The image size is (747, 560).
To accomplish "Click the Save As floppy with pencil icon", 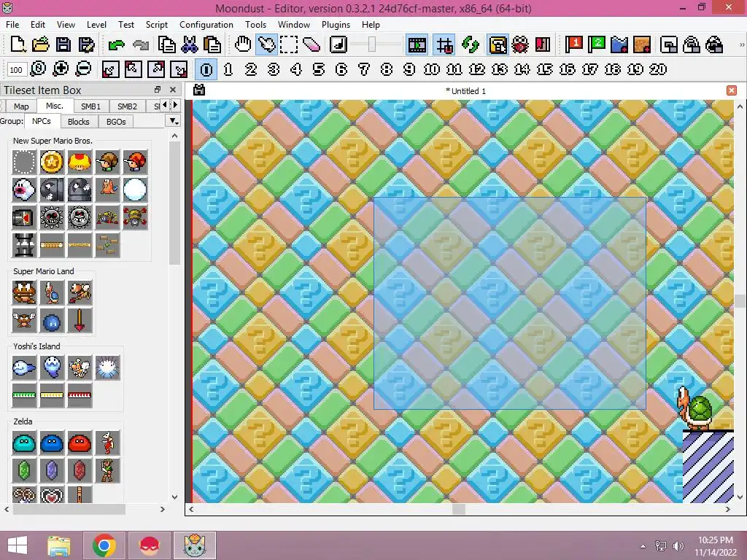I will (x=86, y=44).
